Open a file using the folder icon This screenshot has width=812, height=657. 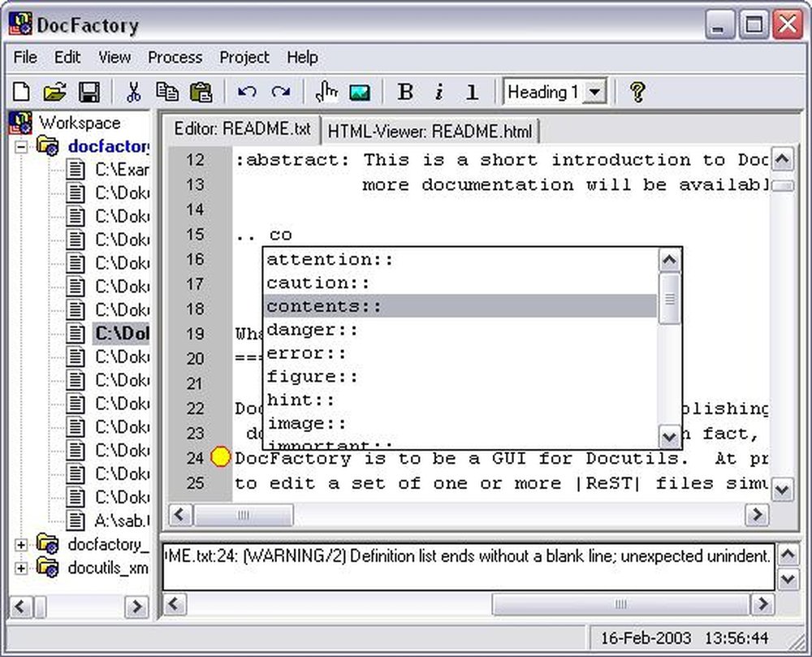pos(55,92)
